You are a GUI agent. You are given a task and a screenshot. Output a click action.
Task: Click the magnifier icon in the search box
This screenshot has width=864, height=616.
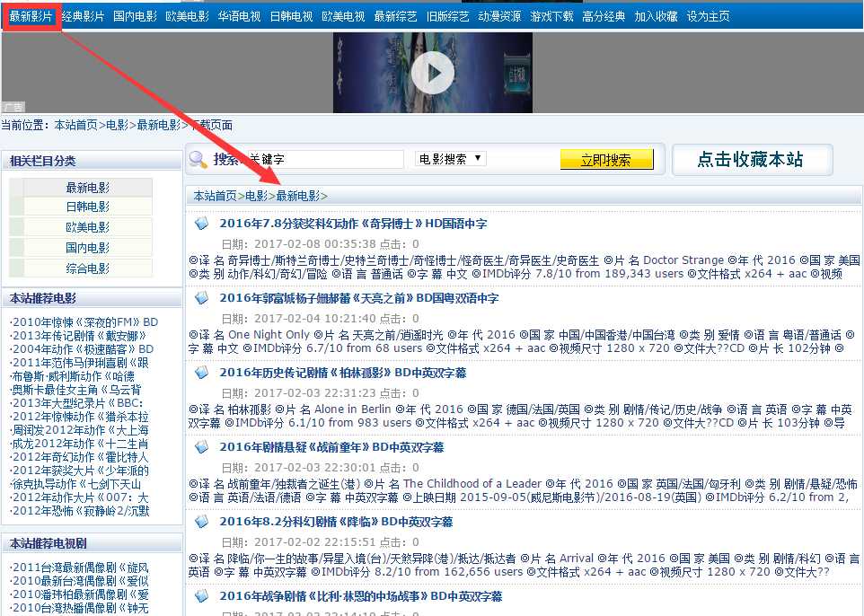tap(198, 160)
